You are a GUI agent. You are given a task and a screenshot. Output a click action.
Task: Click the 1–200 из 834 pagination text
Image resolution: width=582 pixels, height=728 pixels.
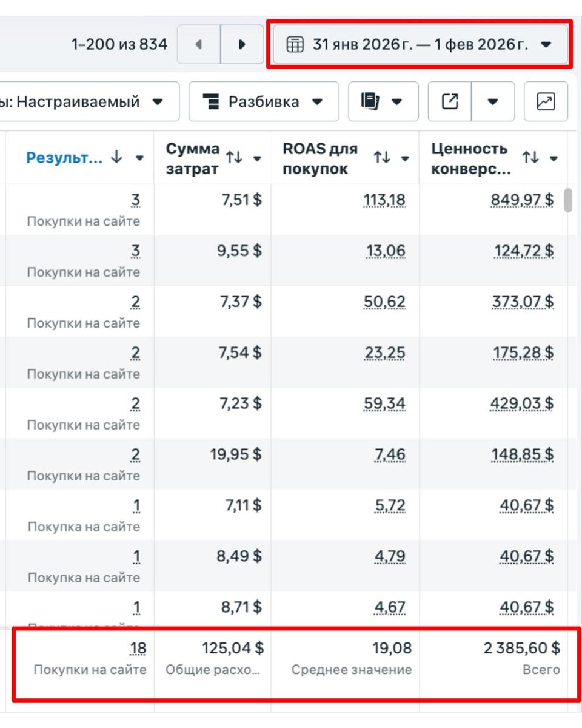119,44
